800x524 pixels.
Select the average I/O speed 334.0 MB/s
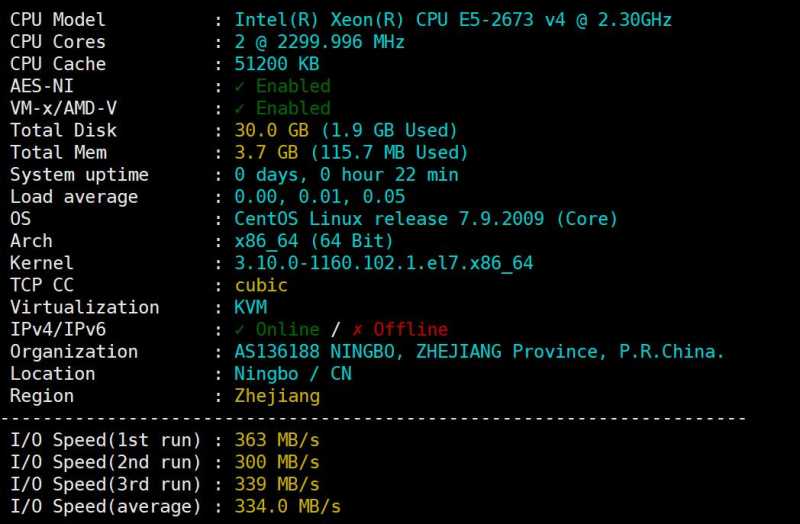click(288, 506)
